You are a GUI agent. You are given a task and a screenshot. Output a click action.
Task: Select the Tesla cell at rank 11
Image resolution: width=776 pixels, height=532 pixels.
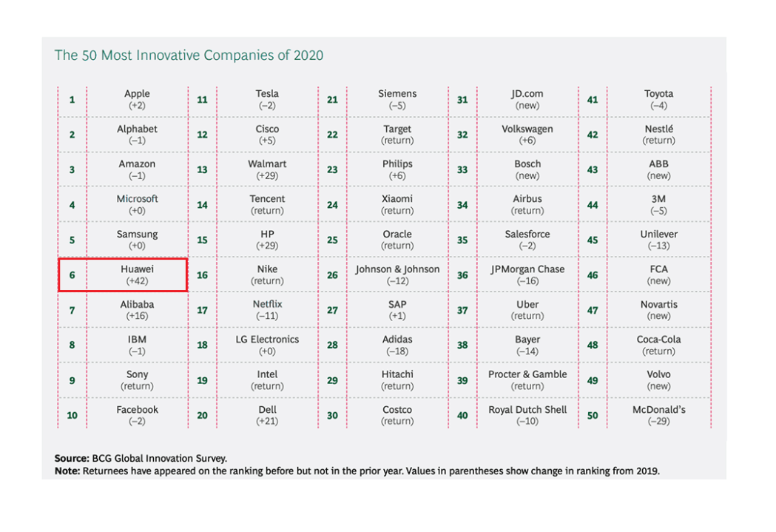pyautogui.click(x=267, y=99)
